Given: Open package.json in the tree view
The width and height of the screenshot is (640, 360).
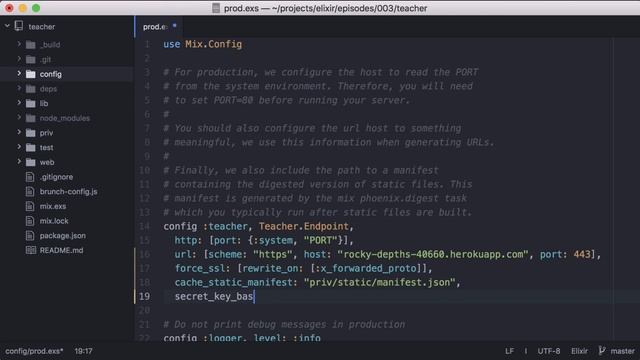Looking at the screenshot, I should 62,236.
